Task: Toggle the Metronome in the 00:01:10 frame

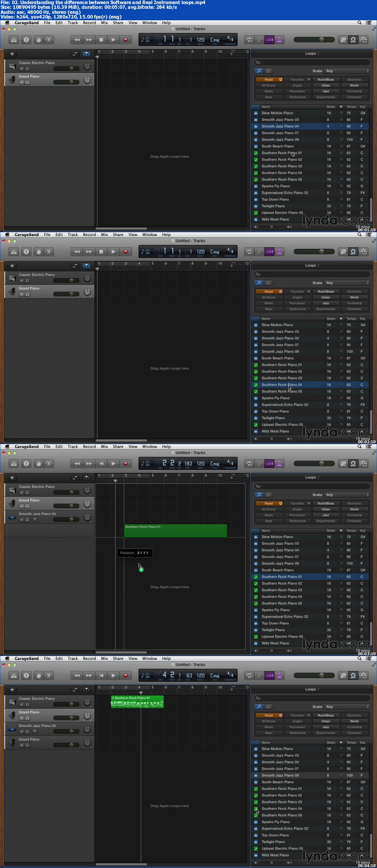Action: tap(280, 40)
